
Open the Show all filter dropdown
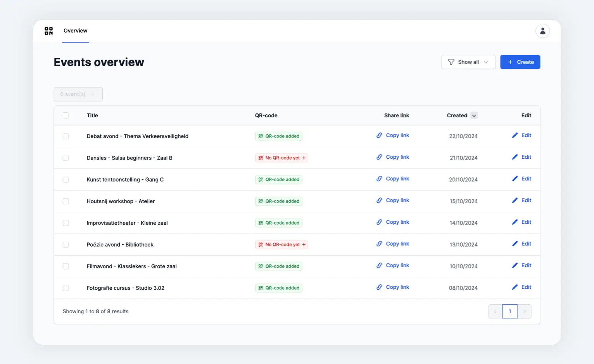(468, 62)
